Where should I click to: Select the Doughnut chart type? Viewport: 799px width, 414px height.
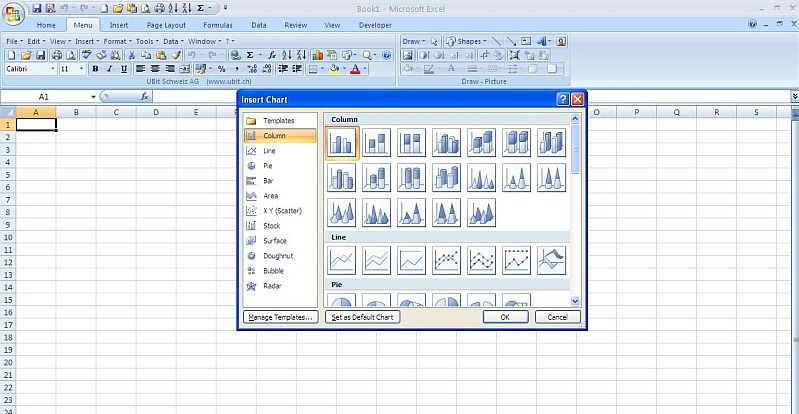pos(277,256)
